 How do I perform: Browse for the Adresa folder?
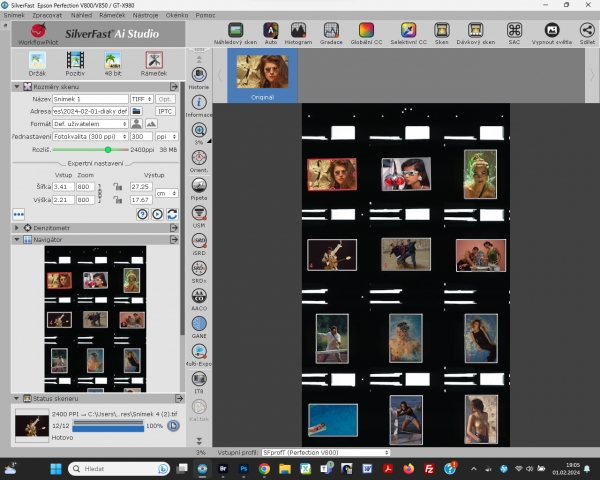tap(136, 111)
